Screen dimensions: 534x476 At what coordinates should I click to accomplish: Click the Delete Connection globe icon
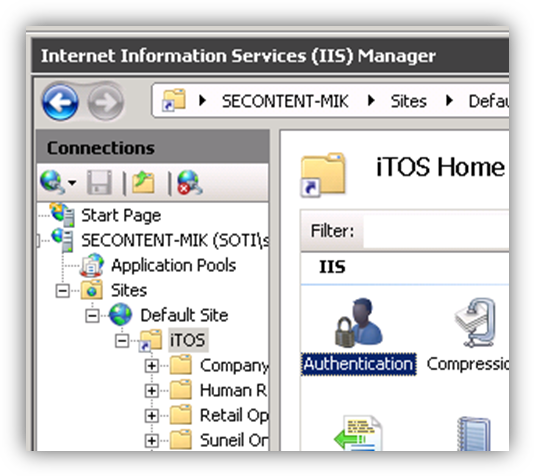point(189,182)
